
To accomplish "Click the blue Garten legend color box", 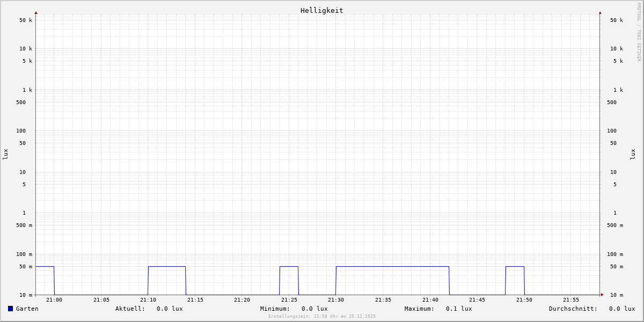I will 10,309.
